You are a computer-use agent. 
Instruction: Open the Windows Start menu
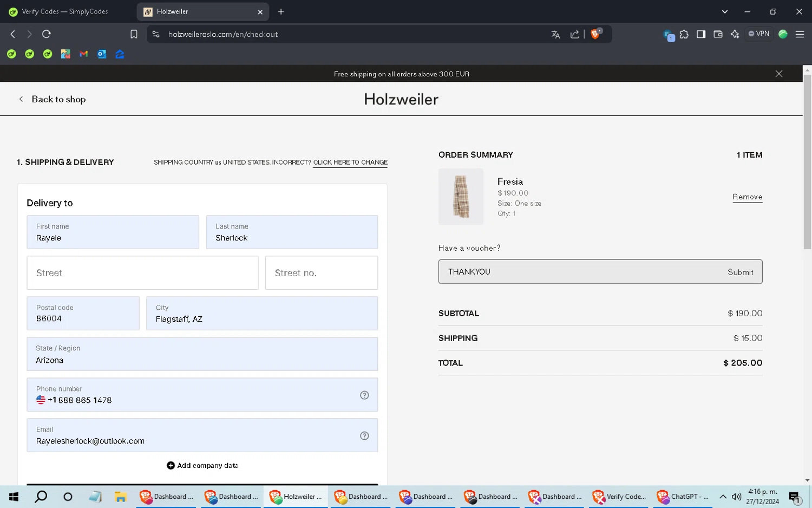(x=14, y=497)
